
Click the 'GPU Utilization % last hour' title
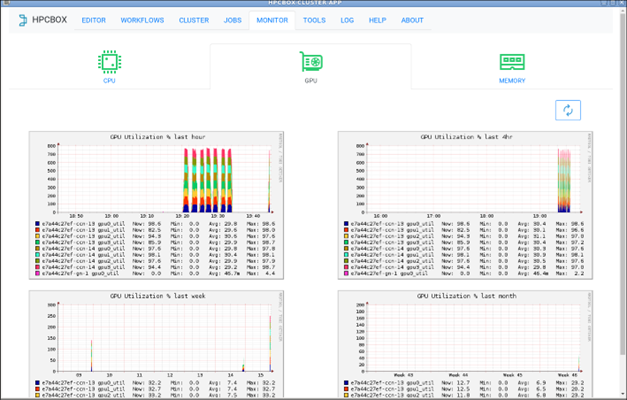tap(158, 137)
